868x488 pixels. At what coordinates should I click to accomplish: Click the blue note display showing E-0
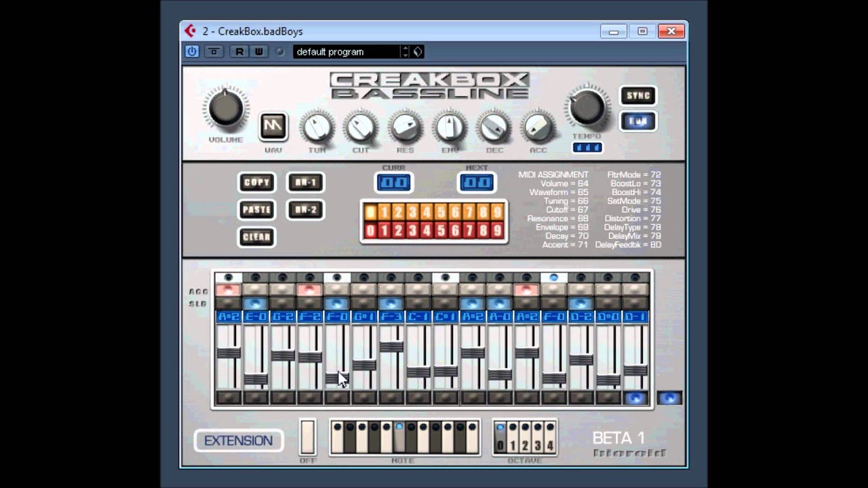pyautogui.click(x=256, y=317)
